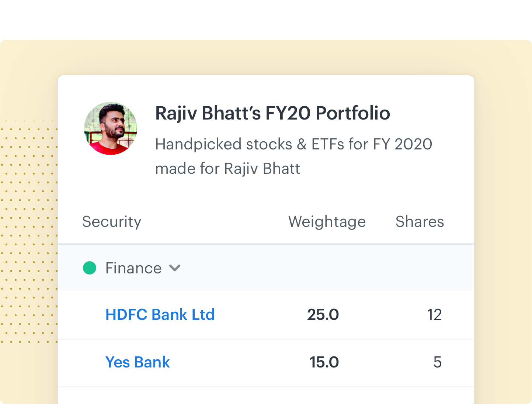The width and height of the screenshot is (532, 404).
Task: Collapse the Finance section chevron
Action: click(175, 268)
